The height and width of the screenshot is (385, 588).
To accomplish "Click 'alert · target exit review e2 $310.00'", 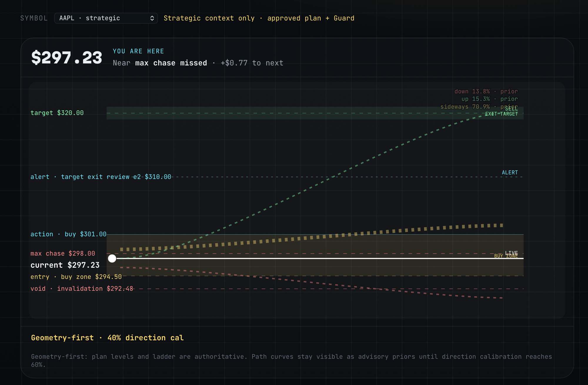I will (101, 177).
